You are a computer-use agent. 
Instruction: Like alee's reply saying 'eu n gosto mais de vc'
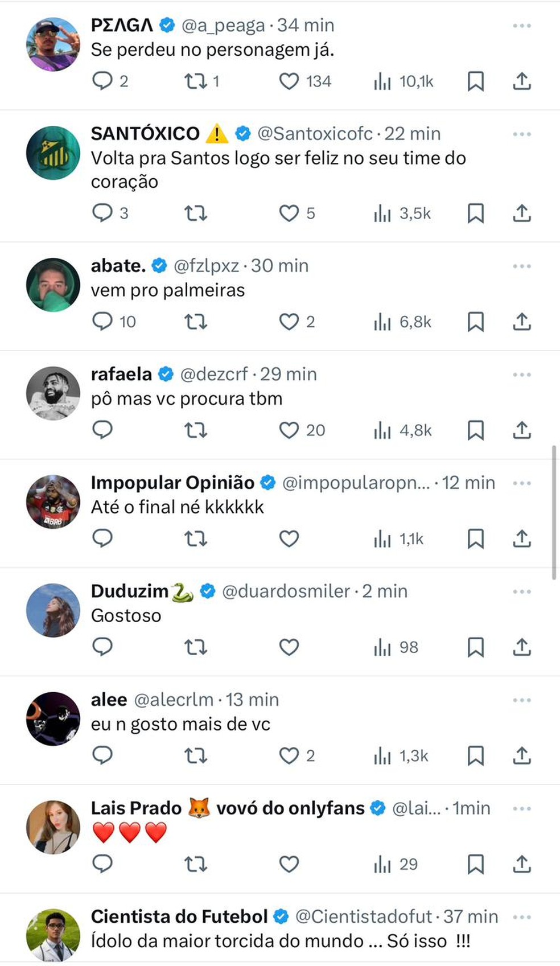pos(289,756)
